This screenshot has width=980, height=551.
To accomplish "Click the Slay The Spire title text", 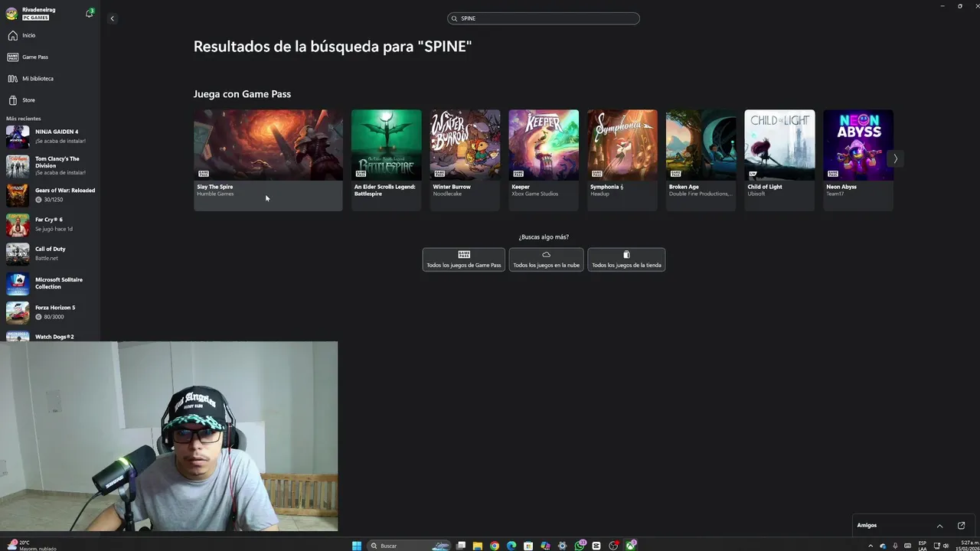I will click(215, 187).
